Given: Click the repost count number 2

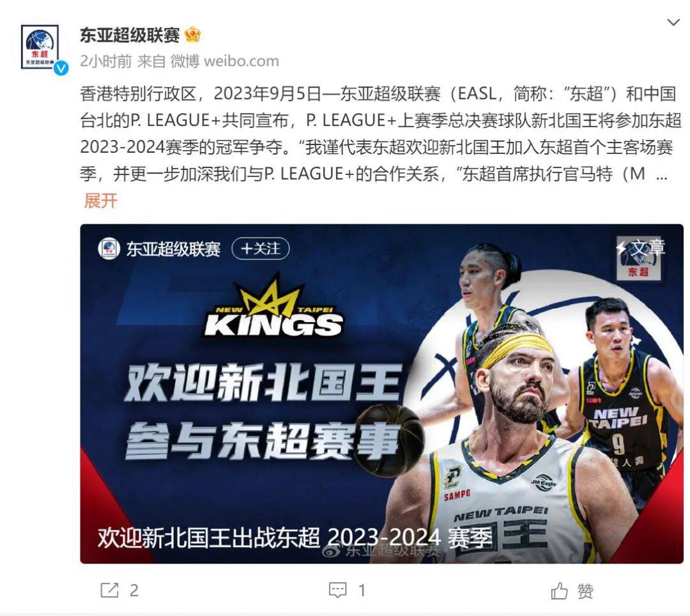Looking at the screenshot, I should (x=134, y=590).
